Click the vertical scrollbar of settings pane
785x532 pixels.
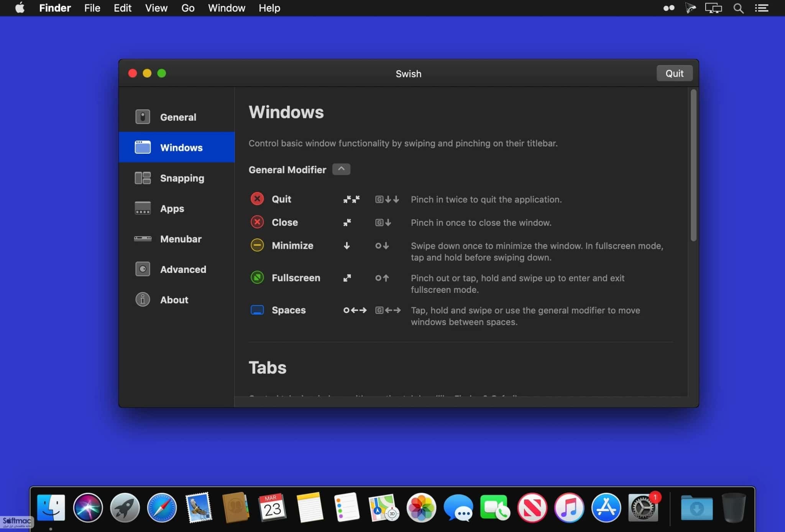693,165
